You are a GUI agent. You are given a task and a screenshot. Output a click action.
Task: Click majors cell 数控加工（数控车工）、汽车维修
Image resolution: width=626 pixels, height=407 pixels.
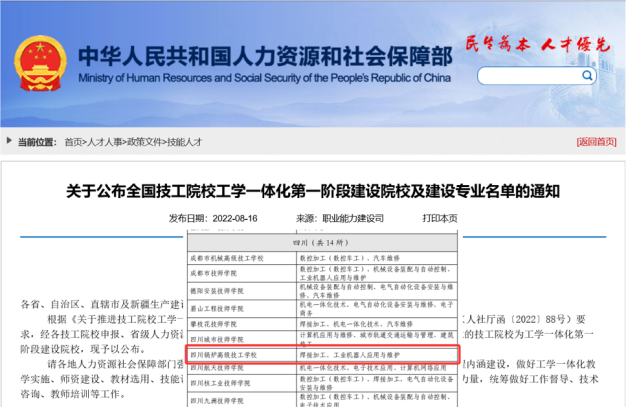click(377, 258)
